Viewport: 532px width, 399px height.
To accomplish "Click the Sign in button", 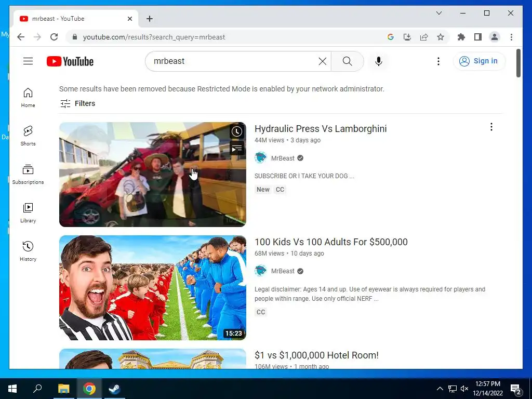I will click(479, 61).
